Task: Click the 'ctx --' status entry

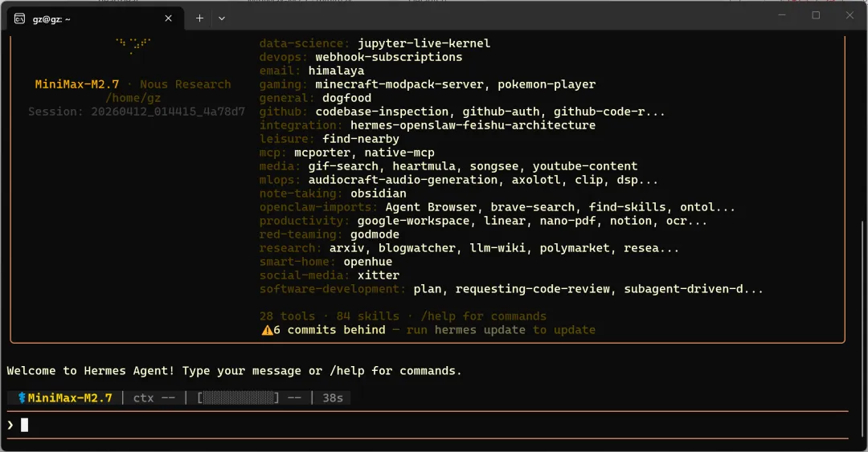Action: [x=154, y=397]
